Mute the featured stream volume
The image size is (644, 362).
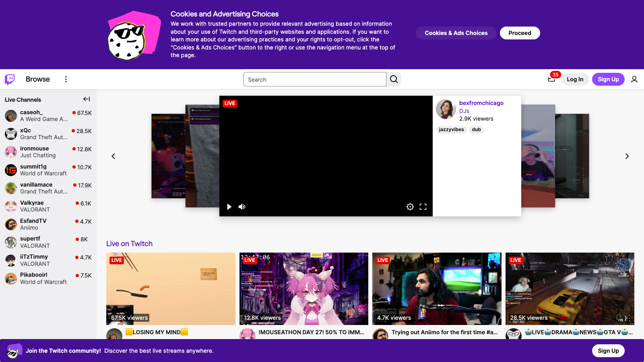pos(242,207)
